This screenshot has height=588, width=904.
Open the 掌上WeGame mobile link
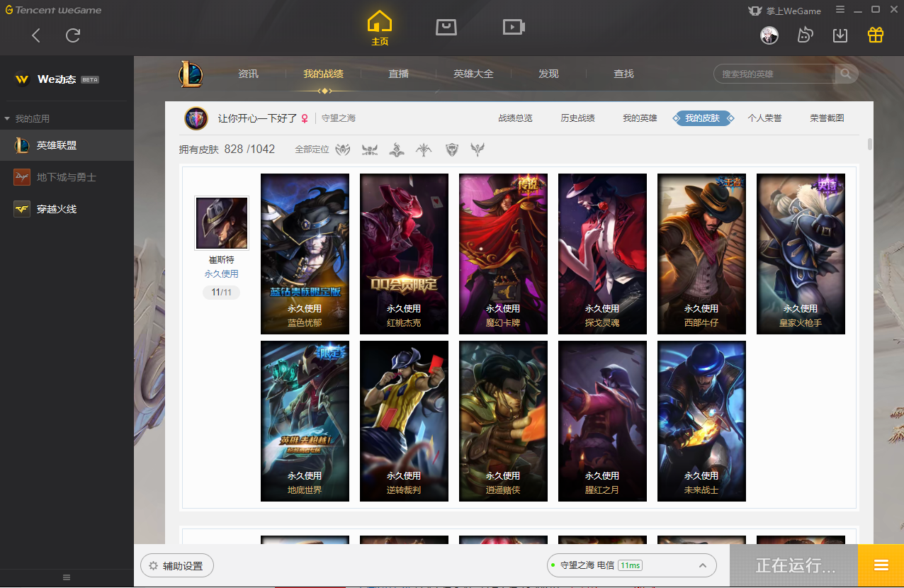[x=784, y=11]
